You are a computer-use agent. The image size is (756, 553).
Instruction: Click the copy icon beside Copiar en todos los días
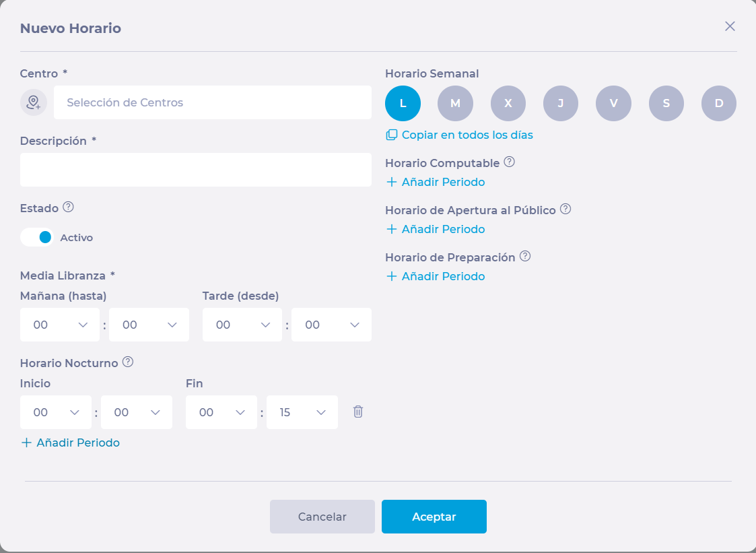pos(391,135)
